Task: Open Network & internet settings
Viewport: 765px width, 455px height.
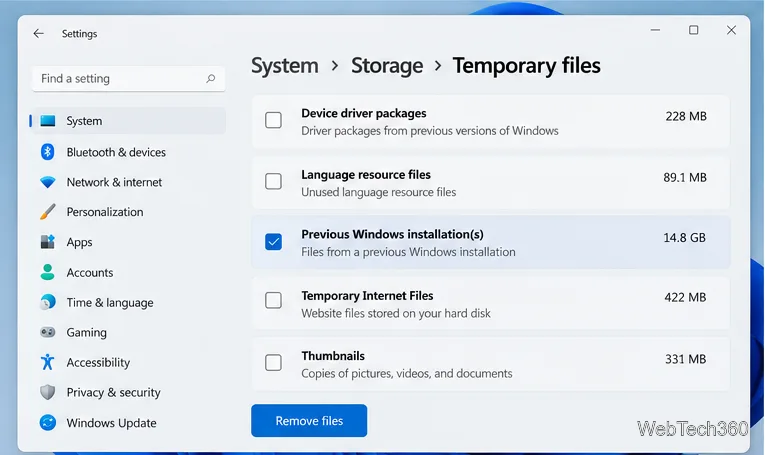Action: pyautogui.click(x=114, y=182)
